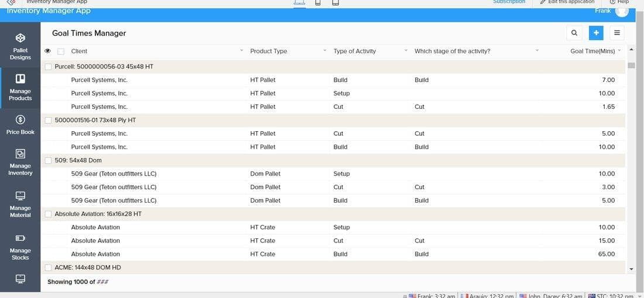Open the search magnifier in Goal Times Manager
The height and width of the screenshot is (298, 644).
(x=574, y=33)
